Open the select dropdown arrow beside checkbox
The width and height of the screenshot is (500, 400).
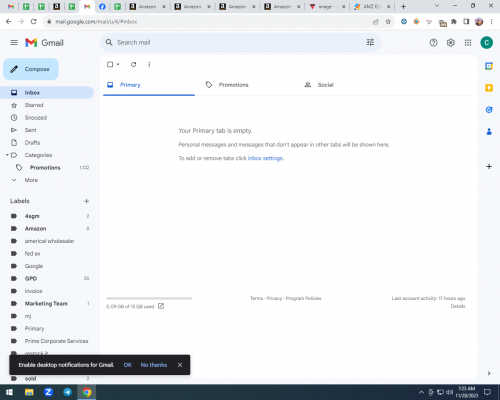tap(118, 64)
